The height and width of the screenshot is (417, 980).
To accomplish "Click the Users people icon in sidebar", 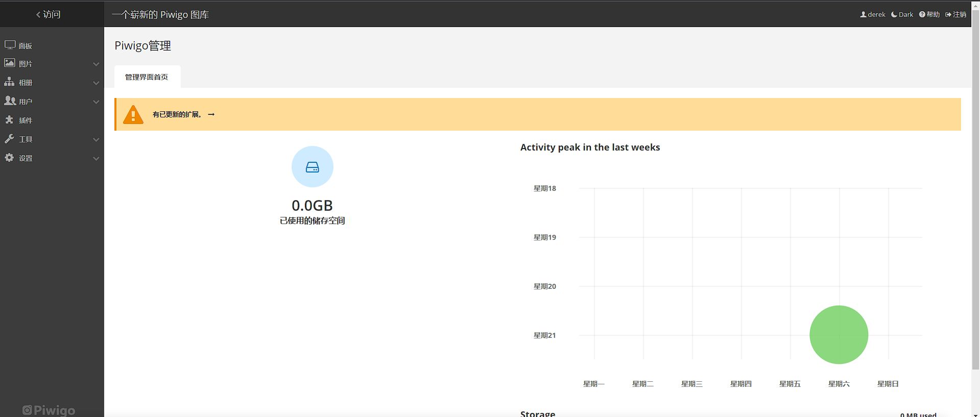I will (10, 101).
